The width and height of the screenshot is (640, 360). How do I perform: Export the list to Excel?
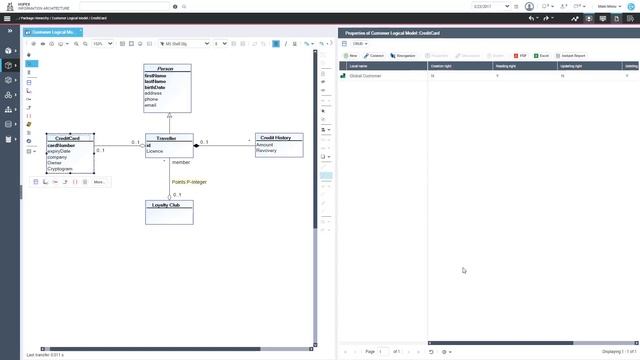click(x=541, y=56)
